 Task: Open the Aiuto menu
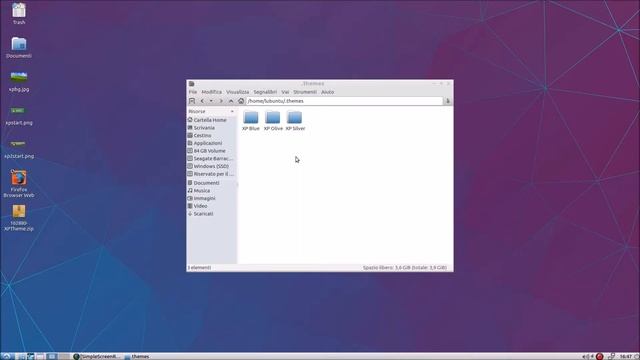click(x=327, y=92)
